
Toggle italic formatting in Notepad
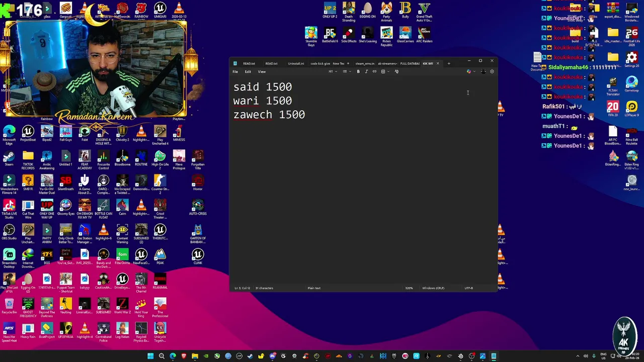pyautogui.click(x=366, y=71)
